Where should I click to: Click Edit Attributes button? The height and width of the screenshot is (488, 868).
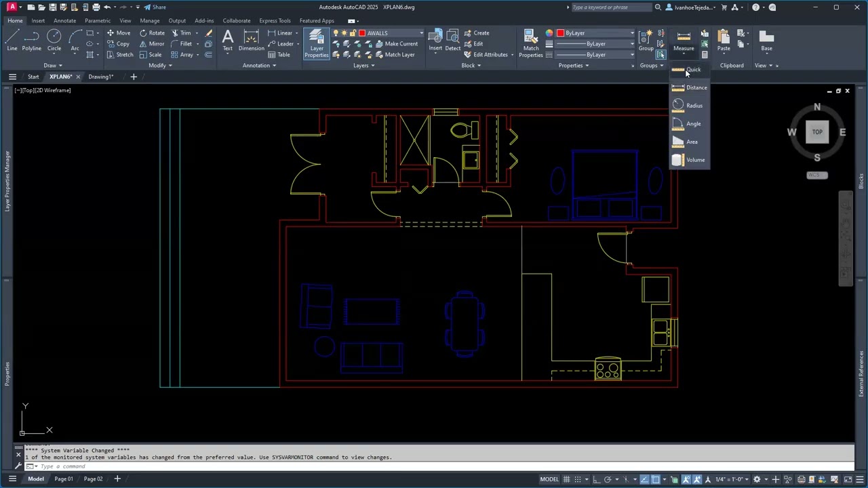tap(488, 55)
